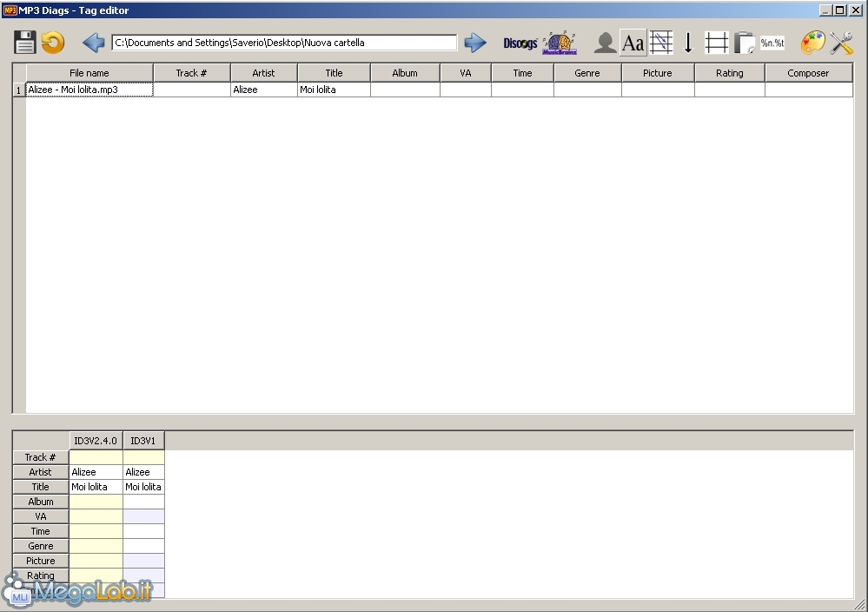868x612 pixels.
Task: Query Discogs for album info
Action: [520, 43]
